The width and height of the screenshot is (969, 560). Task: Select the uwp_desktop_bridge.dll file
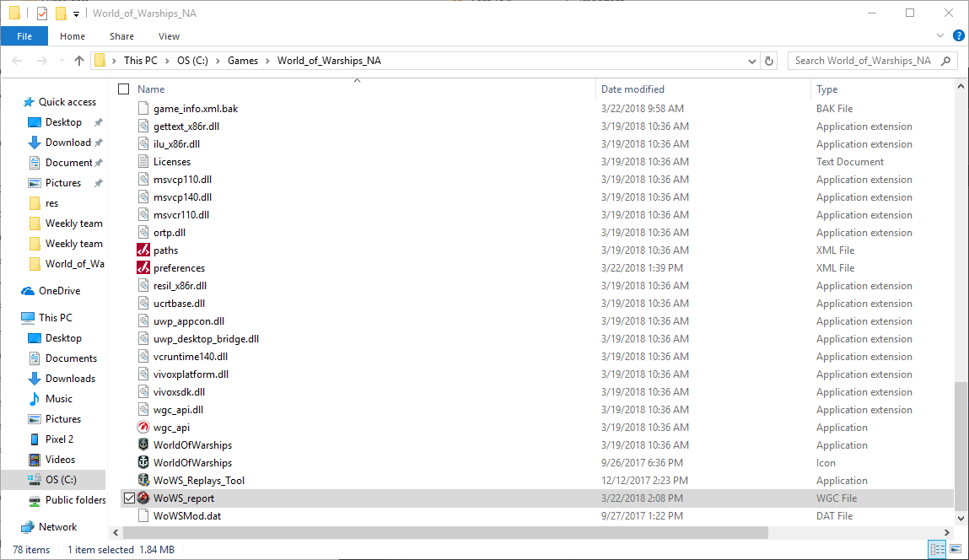(206, 339)
